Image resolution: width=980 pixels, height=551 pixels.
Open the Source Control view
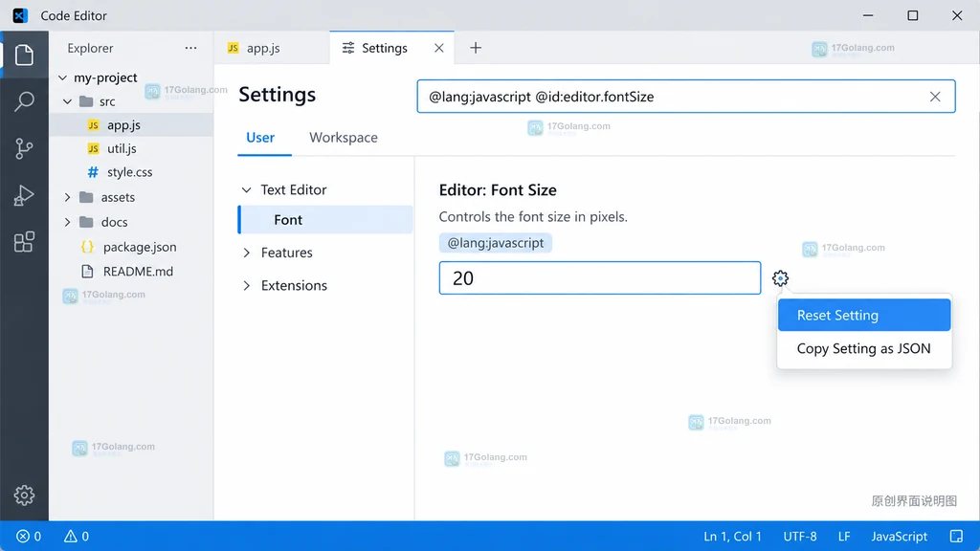click(x=24, y=148)
